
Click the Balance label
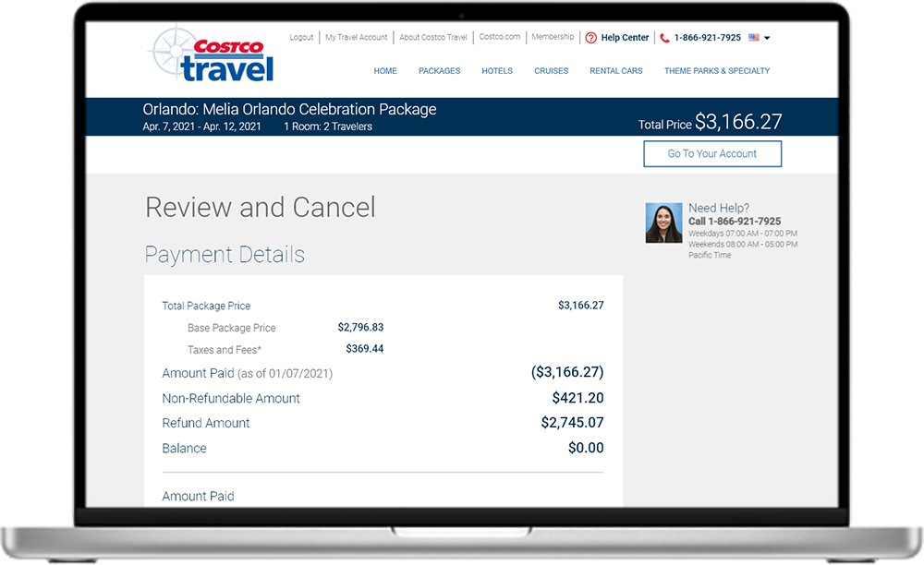pyautogui.click(x=185, y=449)
